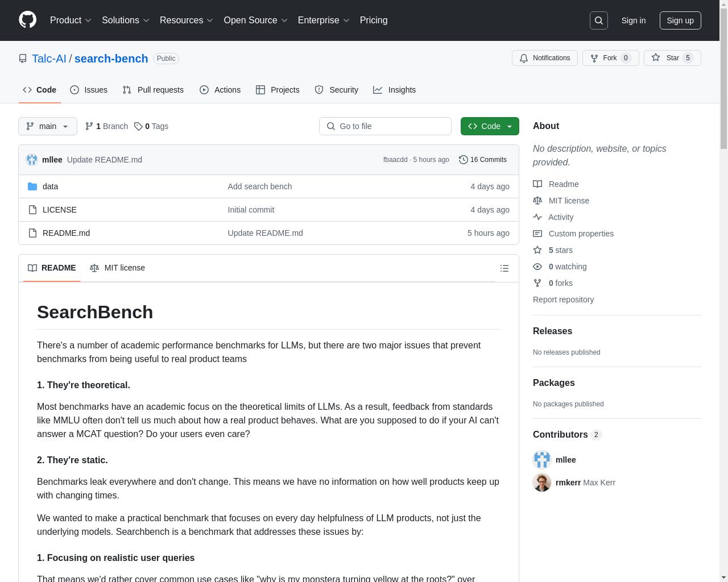Open the main branch dropdown
728x582 pixels.
48,126
